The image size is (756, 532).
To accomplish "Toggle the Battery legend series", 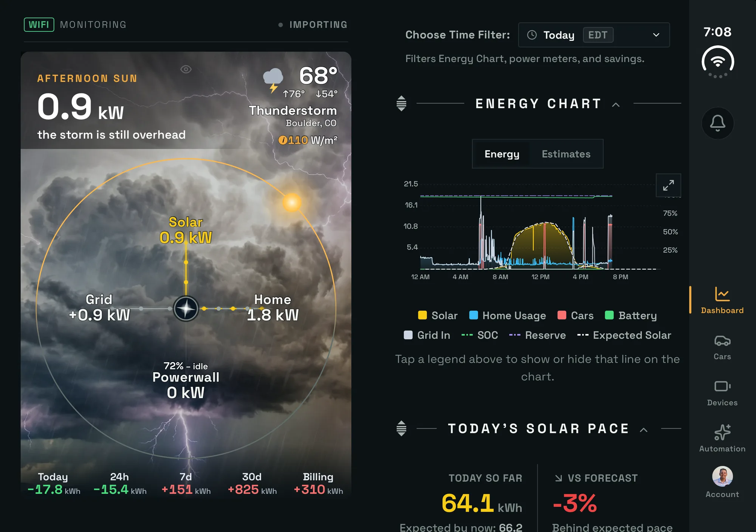I will (x=631, y=315).
